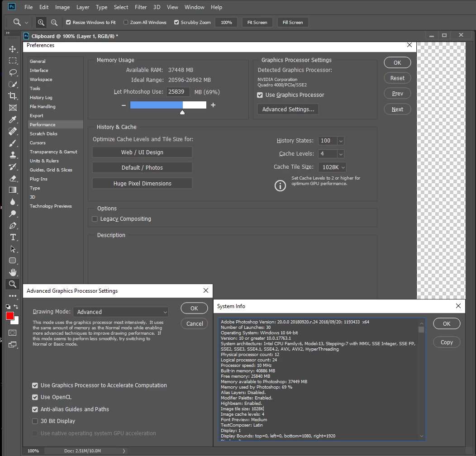Expand the collapsed toolbar double-arrow
This screenshot has height=456, width=476.
coord(8,33)
